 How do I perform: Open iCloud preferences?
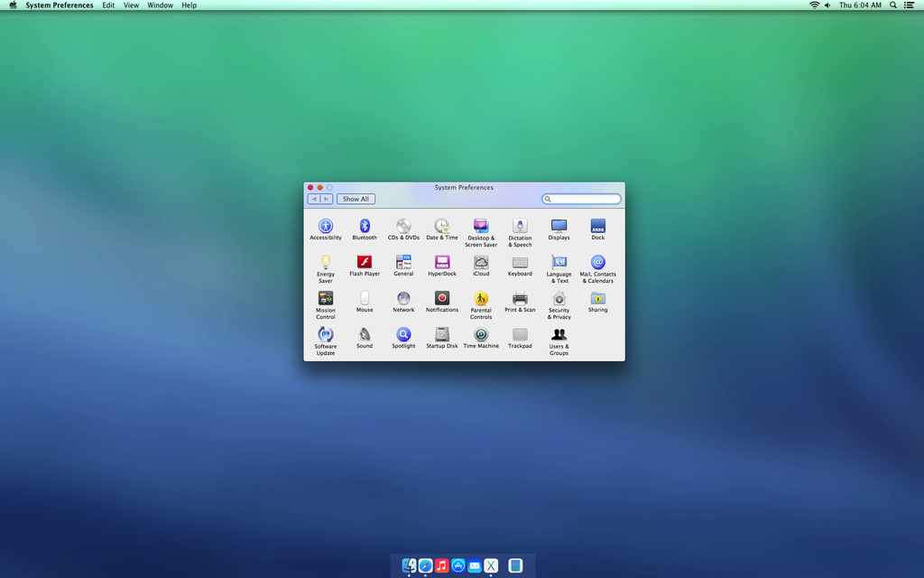coord(481,263)
